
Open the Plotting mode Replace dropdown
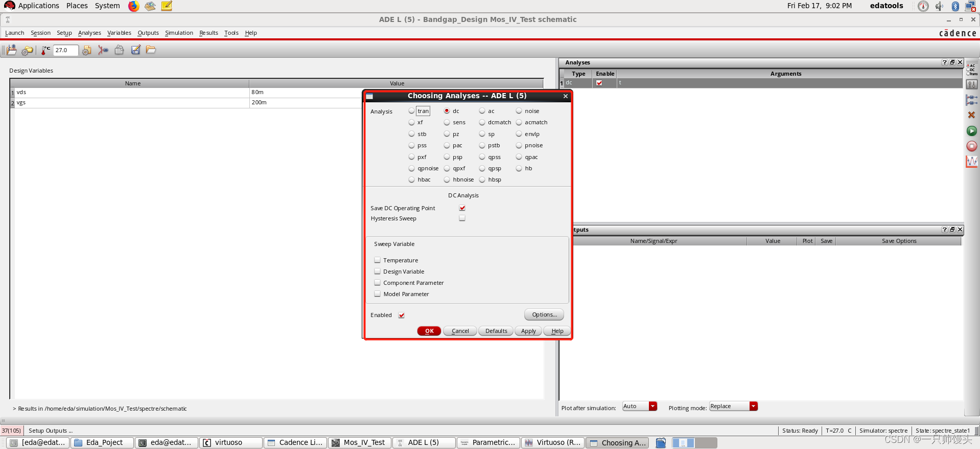(x=733, y=407)
